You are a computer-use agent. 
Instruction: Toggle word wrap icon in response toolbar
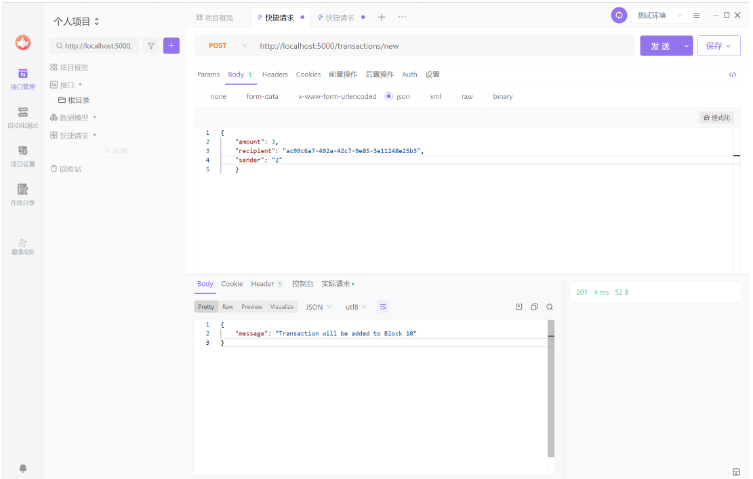[383, 307]
